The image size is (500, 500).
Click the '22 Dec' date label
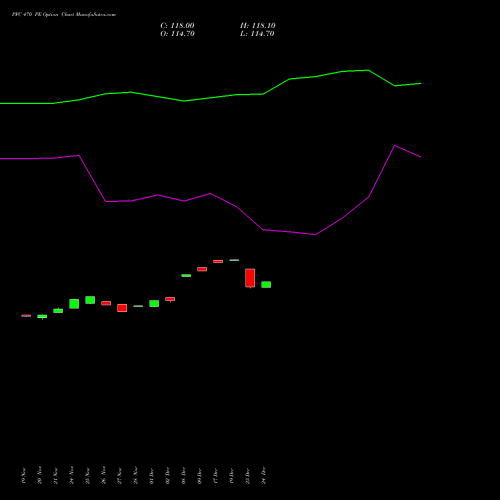(248, 475)
